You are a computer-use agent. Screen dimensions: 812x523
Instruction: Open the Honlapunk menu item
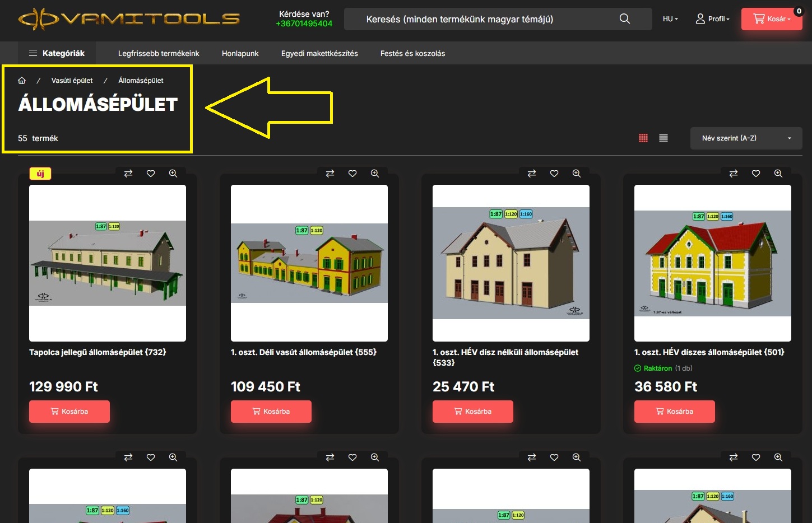(x=240, y=53)
